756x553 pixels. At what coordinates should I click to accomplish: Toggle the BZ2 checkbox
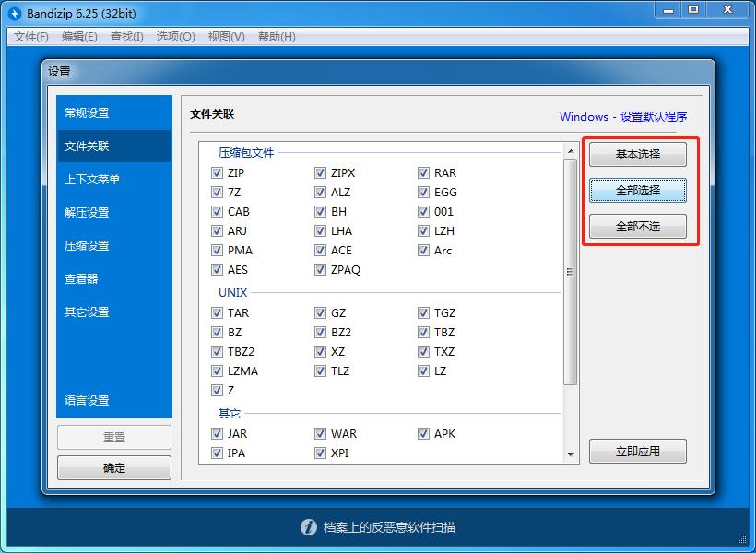pyautogui.click(x=320, y=332)
